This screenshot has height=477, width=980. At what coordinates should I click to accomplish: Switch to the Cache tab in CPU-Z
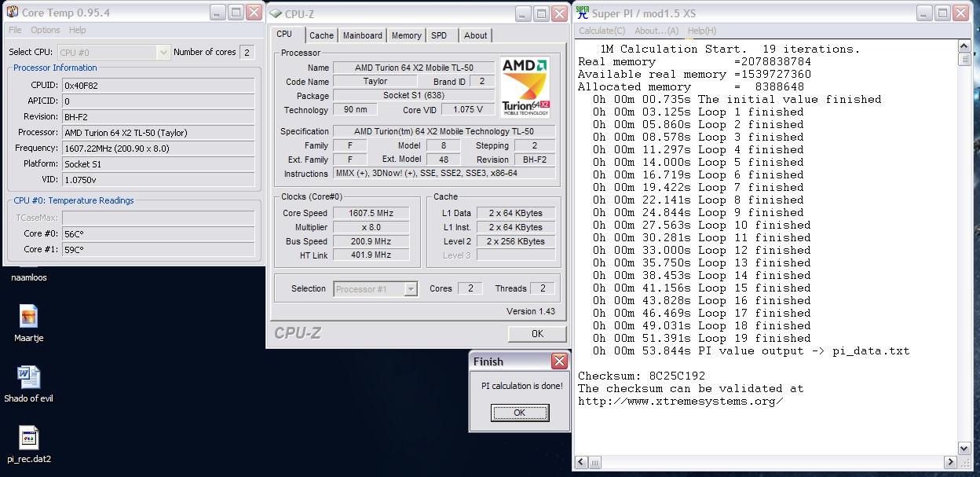tap(321, 35)
